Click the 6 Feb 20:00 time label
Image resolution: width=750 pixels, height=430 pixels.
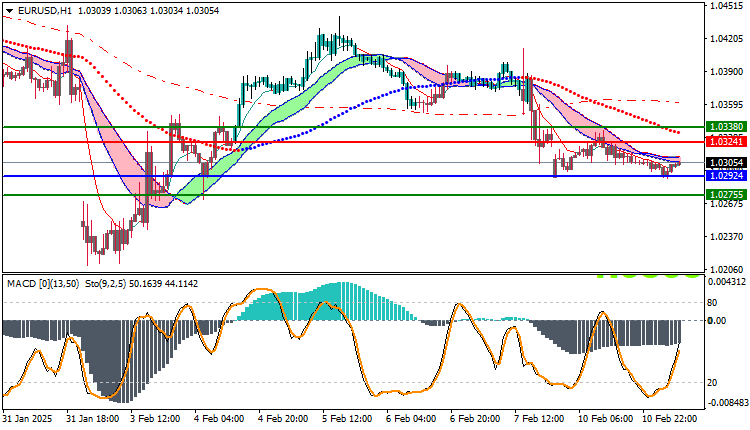(475, 419)
